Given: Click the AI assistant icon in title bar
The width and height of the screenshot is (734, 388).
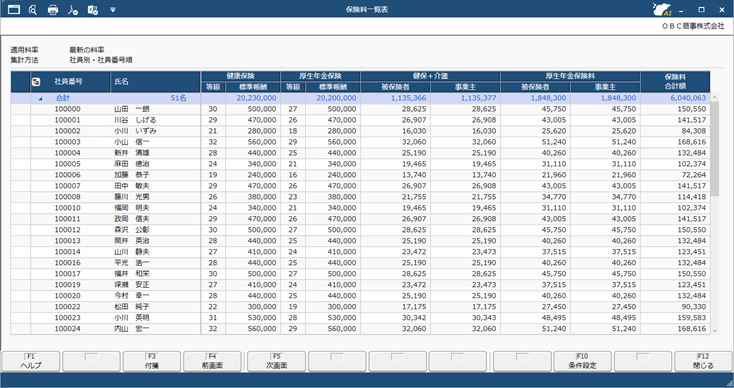Looking at the screenshot, I should 661,9.
